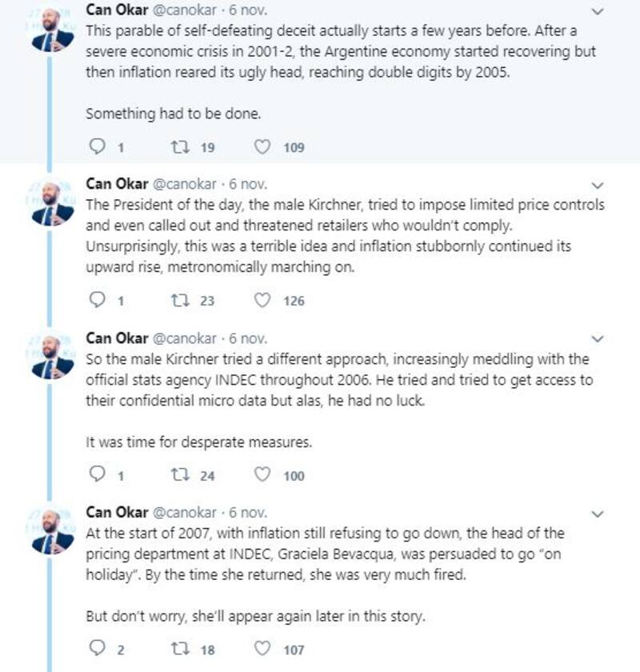This screenshot has width=640, height=672.
Task: Retweet the tweet with 18 retweets
Action: click(x=180, y=650)
